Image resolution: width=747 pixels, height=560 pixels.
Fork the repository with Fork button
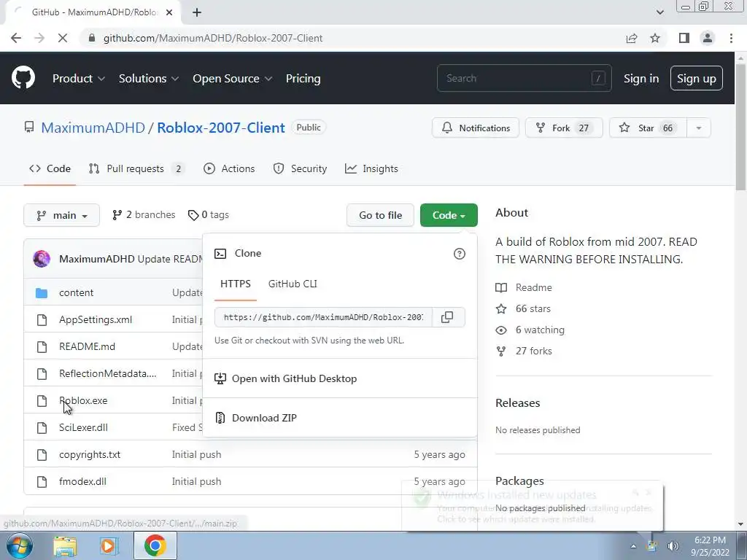pyautogui.click(x=564, y=128)
